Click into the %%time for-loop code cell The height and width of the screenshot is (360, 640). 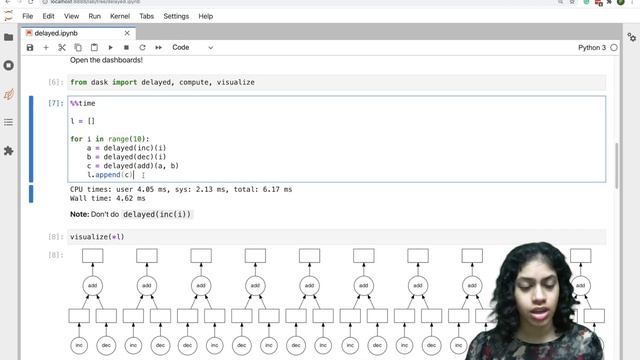pyautogui.click(x=337, y=139)
